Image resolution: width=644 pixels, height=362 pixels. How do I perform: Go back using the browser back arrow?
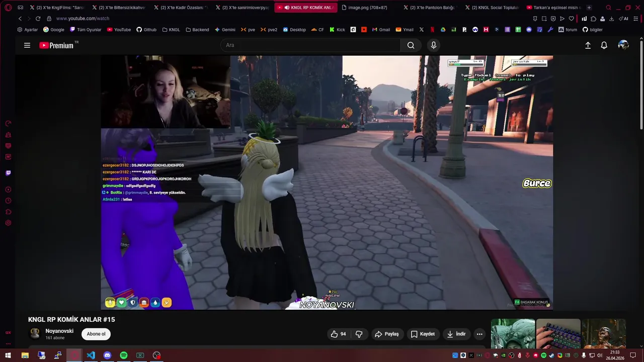(x=20, y=19)
